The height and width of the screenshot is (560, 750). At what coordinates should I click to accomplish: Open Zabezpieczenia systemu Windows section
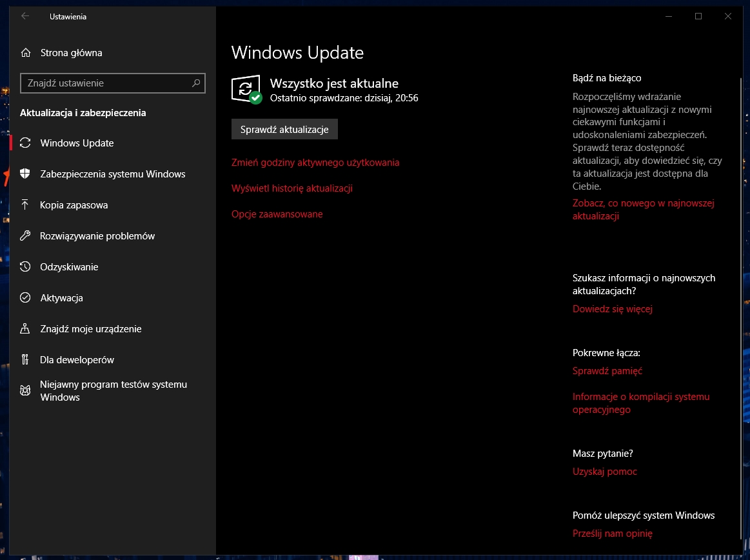(x=113, y=174)
